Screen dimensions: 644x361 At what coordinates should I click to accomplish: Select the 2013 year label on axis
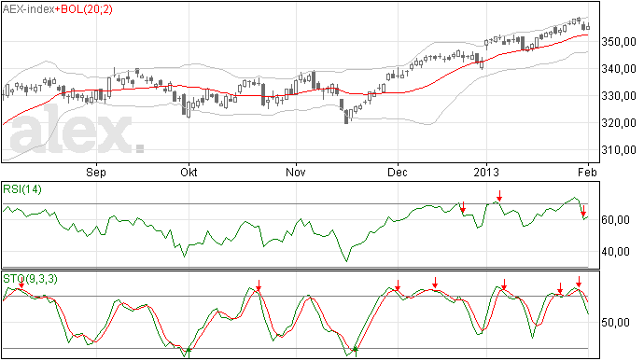pos(486,172)
